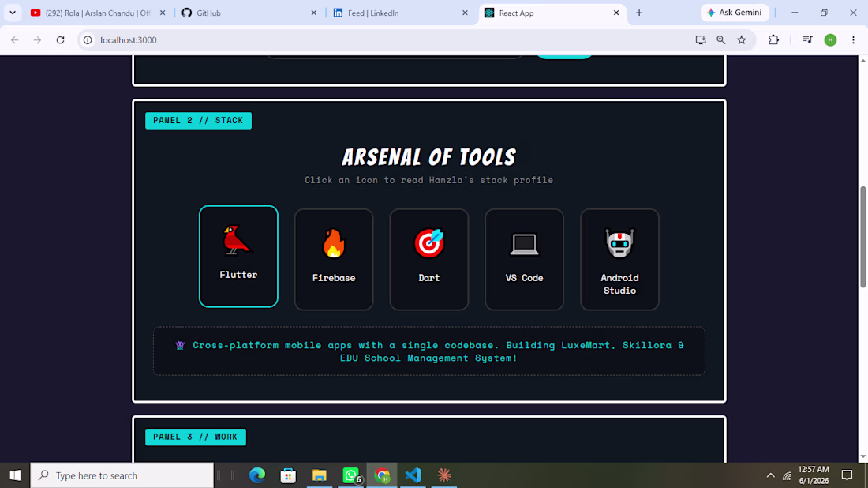
Task: Open Microsoft Store from taskbar
Action: [288, 475]
